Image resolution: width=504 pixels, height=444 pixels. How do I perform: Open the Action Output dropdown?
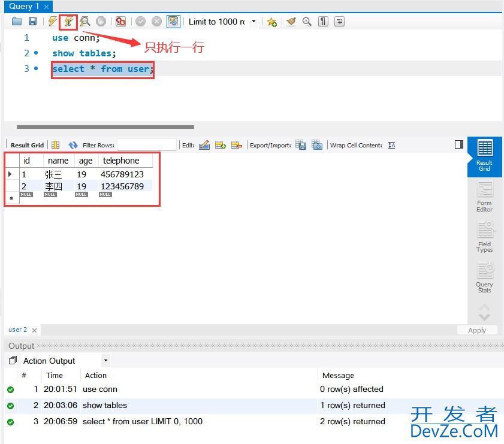pos(105,361)
